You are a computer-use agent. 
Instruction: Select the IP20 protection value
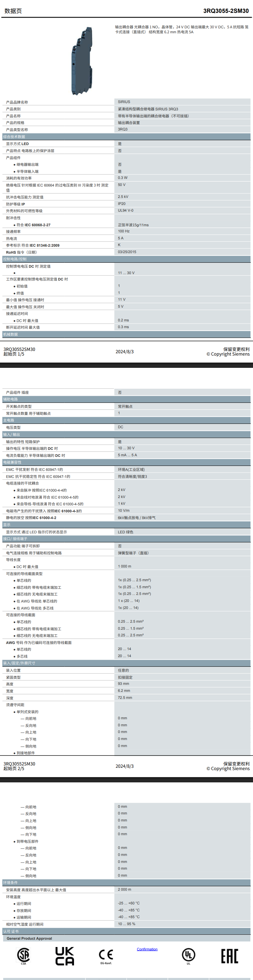click(122, 203)
